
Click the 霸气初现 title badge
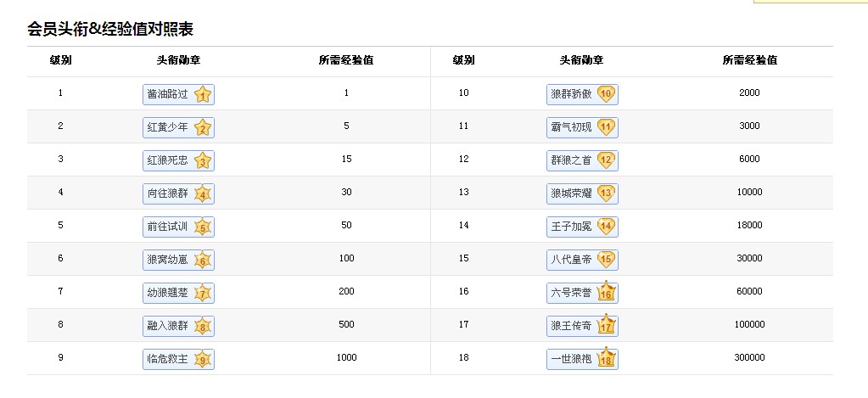coord(582,128)
